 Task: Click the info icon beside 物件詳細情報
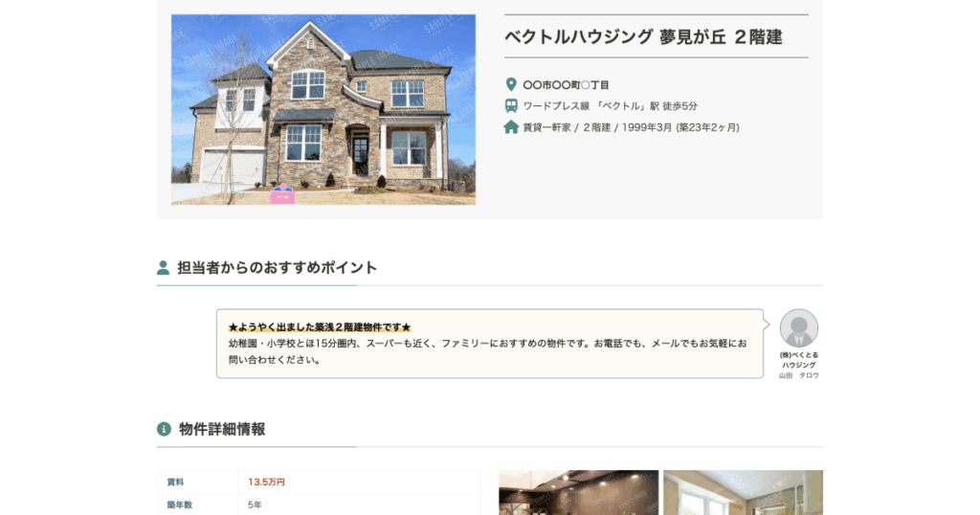[x=164, y=429]
